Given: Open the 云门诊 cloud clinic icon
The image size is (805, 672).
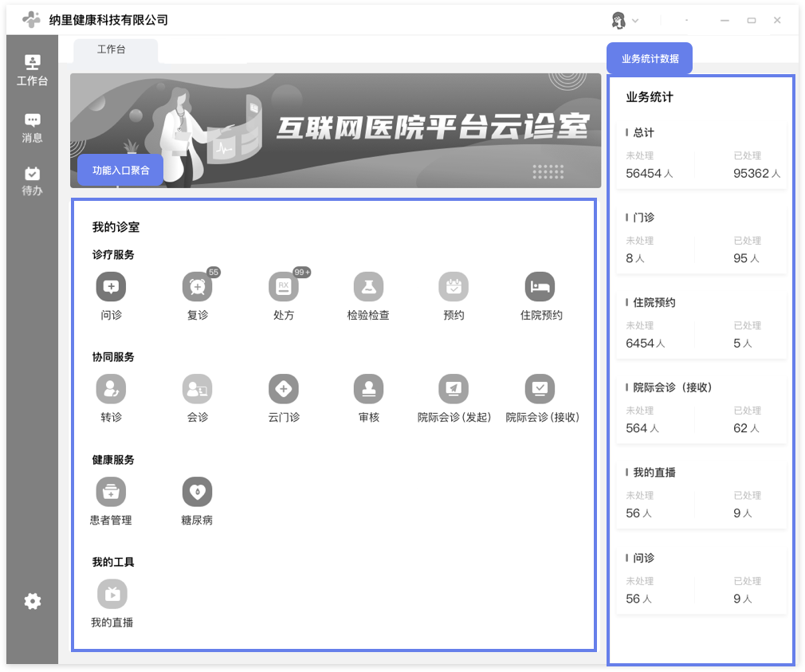Looking at the screenshot, I should (283, 389).
